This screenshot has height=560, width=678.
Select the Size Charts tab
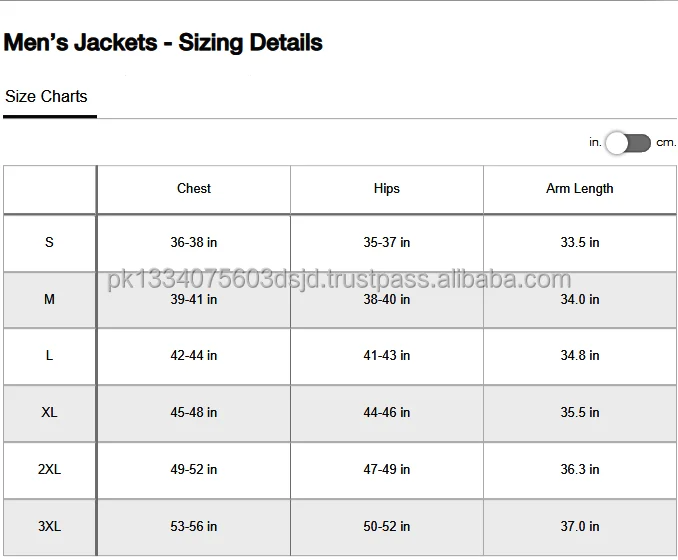point(46,97)
